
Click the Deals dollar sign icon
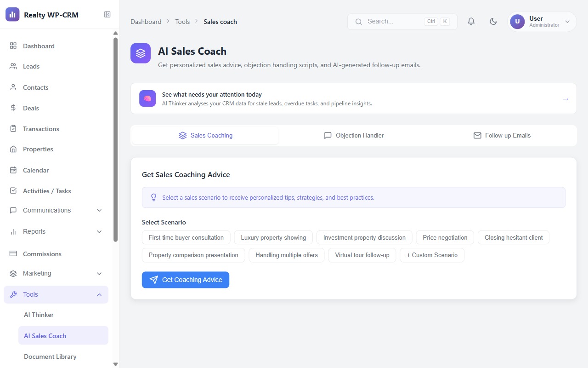[13, 108]
